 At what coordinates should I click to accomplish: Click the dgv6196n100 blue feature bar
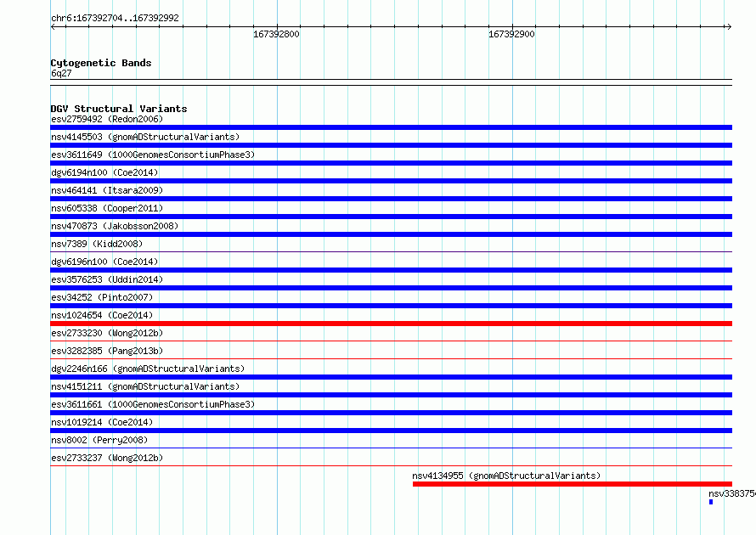click(x=391, y=270)
